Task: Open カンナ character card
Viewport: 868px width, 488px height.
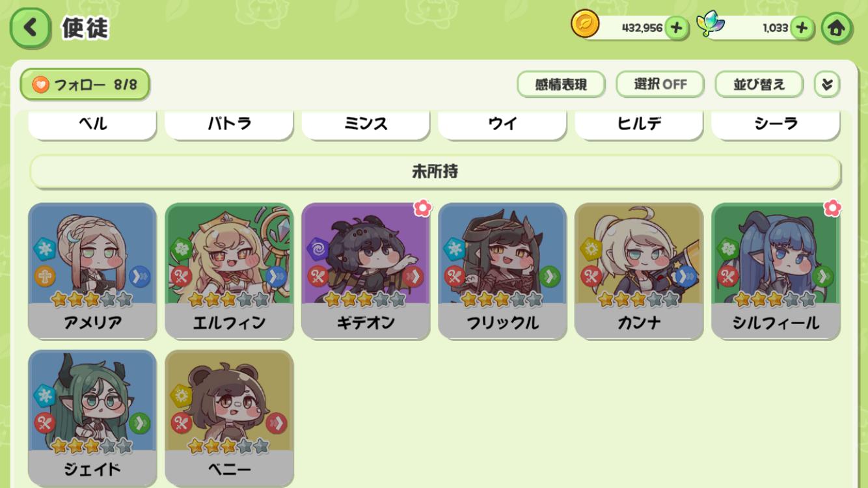Action: [639, 271]
